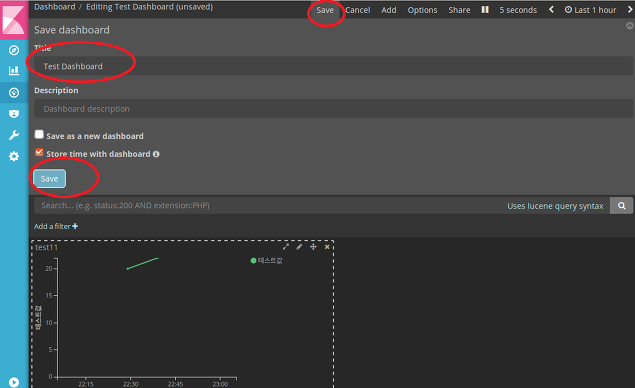635x388 pixels.
Task: Open the Dashboard sidebar icon
Action: tap(14, 93)
